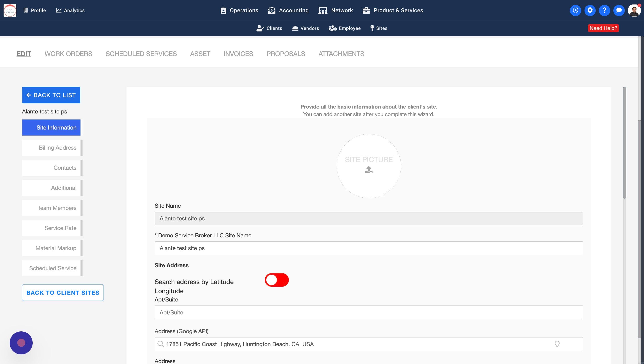Click the Apt/Suite input field
The height and width of the screenshot is (364, 644).
click(x=369, y=312)
